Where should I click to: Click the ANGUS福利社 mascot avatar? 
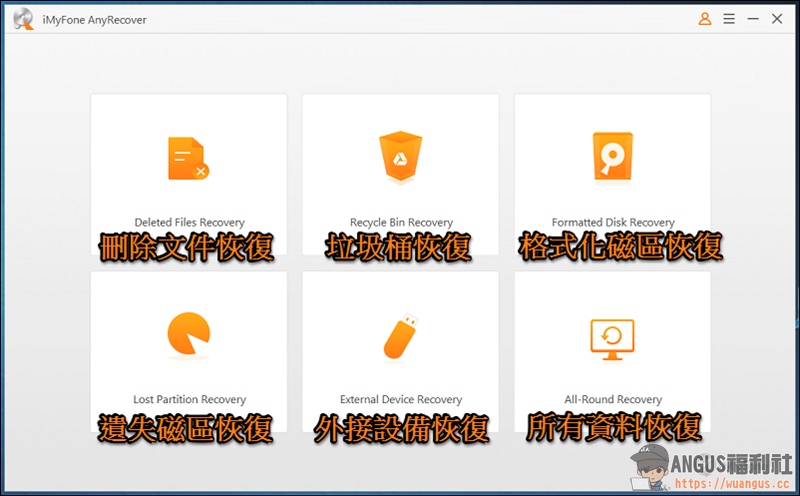(x=649, y=466)
